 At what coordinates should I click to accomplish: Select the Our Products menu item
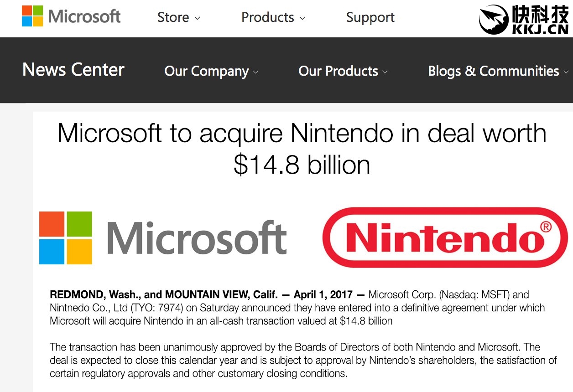[338, 71]
